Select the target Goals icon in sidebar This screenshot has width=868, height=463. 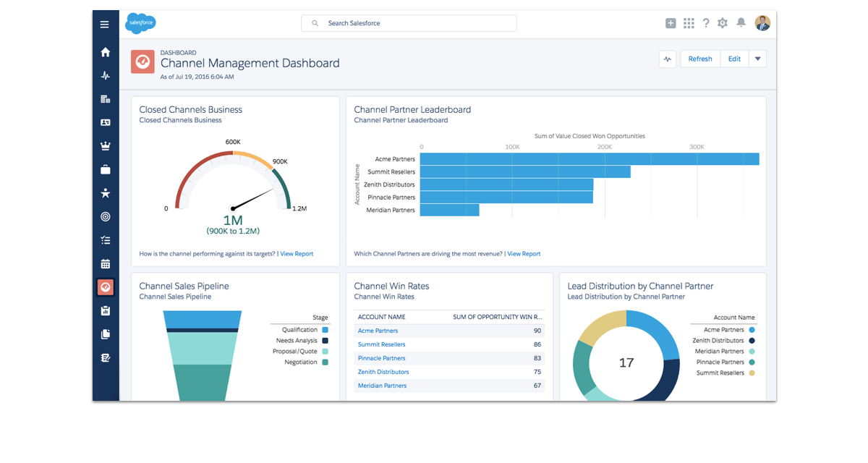pos(106,216)
